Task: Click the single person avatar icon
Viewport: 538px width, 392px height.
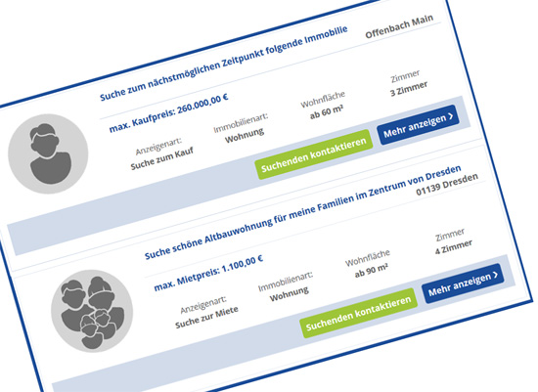Action: click(48, 153)
